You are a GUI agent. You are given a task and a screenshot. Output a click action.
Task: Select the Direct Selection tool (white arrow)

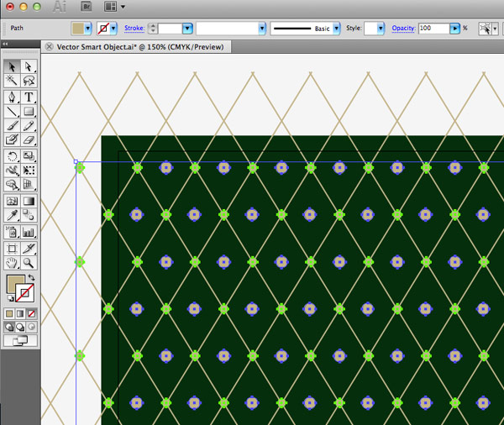(x=29, y=66)
